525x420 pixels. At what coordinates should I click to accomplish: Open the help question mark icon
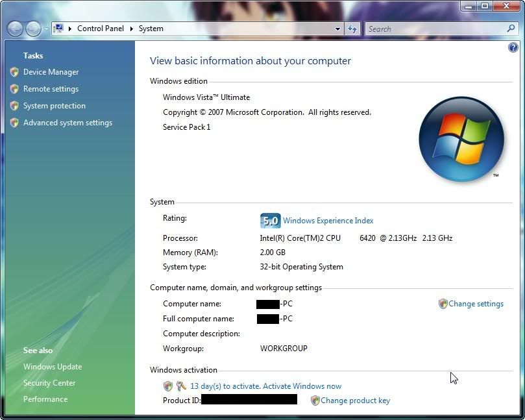pyautogui.click(x=513, y=47)
